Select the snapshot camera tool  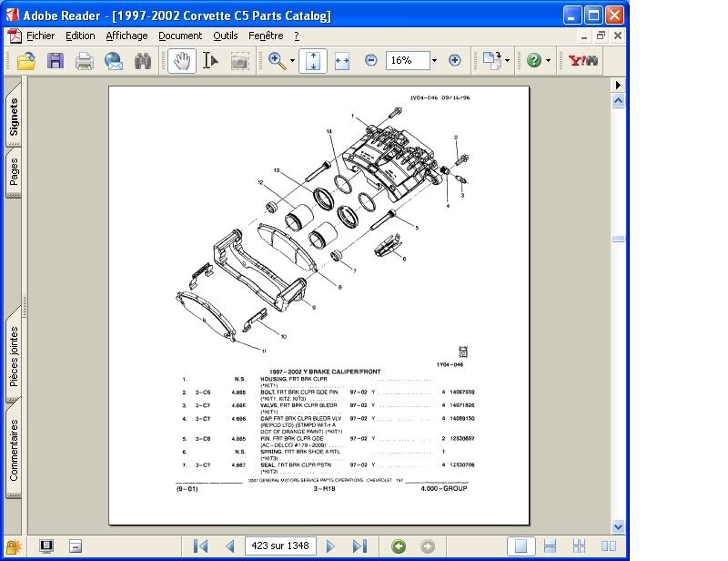tap(239, 61)
